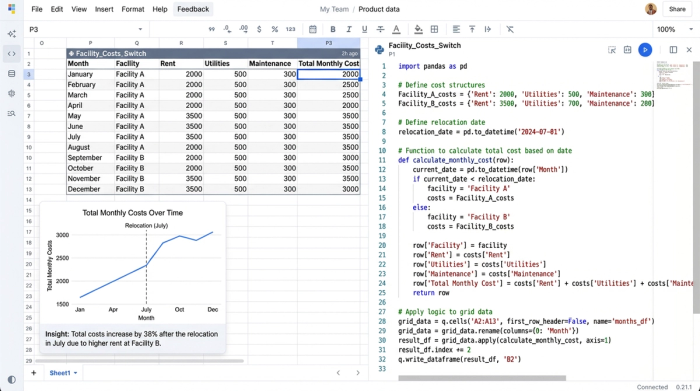Click the code editor horizontal scrollbar
Viewport: 700px width, 391px height.
(x=482, y=378)
